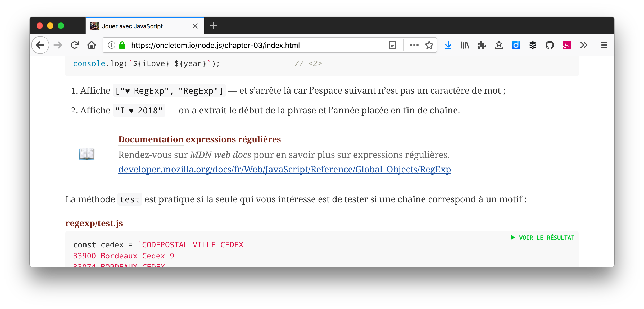
Task: Open the page actions three-dot menu
Action: pyautogui.click(x=414, y=45)
